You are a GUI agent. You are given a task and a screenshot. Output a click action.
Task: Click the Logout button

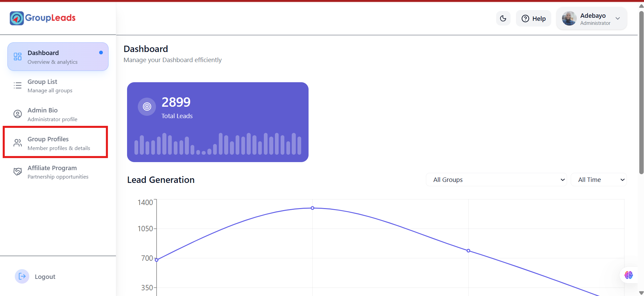pos(35,277)
